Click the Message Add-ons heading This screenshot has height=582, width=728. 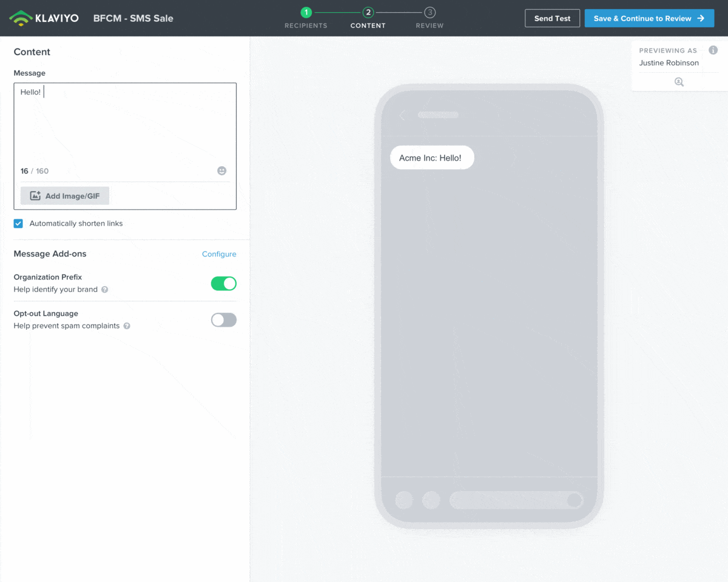pos(50,254)
